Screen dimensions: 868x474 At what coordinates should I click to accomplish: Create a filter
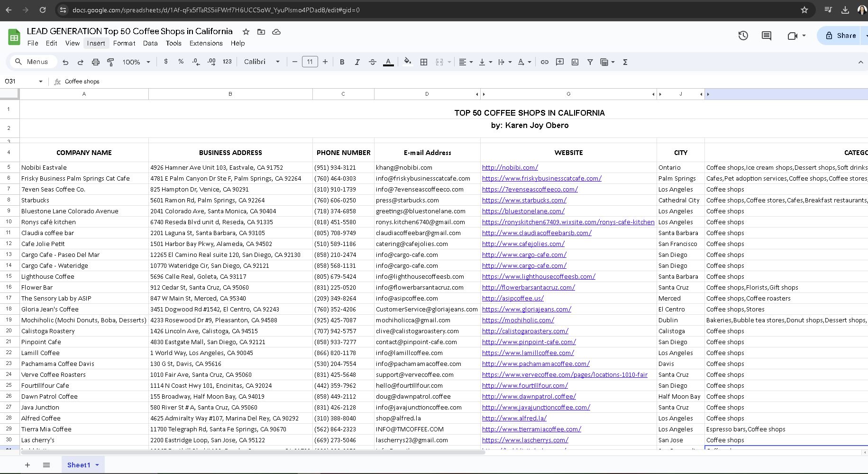click(x=590, y=62)
